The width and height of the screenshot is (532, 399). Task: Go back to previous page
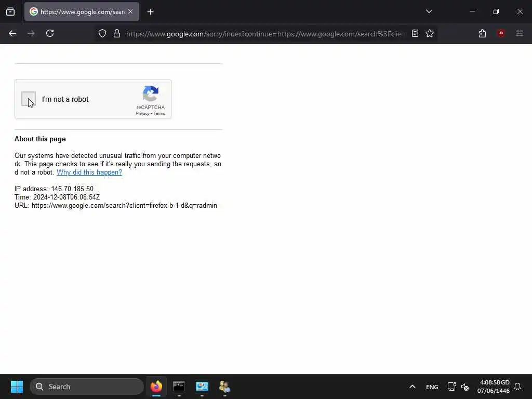[12, 33]
